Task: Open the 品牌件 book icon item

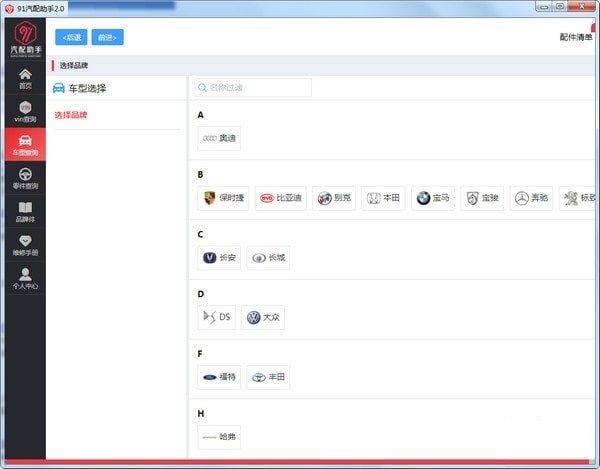Action: pyautogui.click(x=25, y=212)
